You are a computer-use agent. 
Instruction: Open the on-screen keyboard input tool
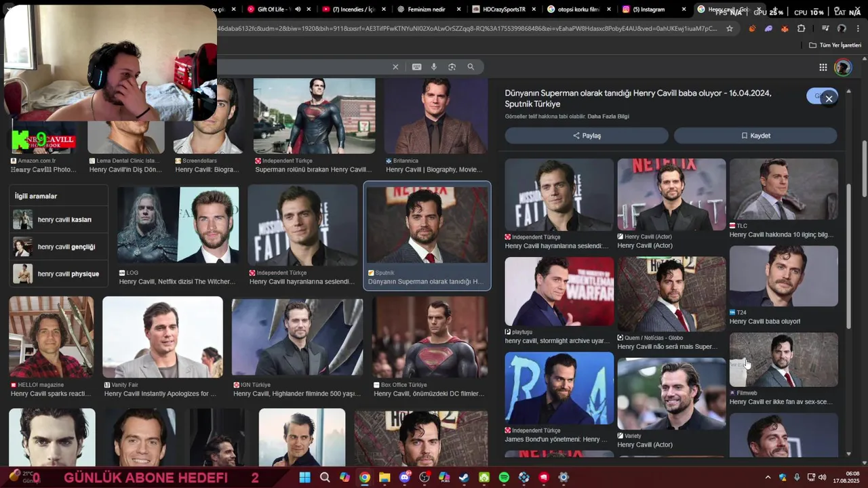(x=416, y=67)
